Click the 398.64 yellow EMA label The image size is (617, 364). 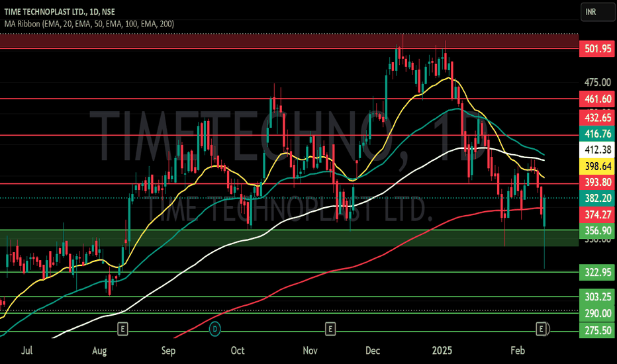coord(597,166)
